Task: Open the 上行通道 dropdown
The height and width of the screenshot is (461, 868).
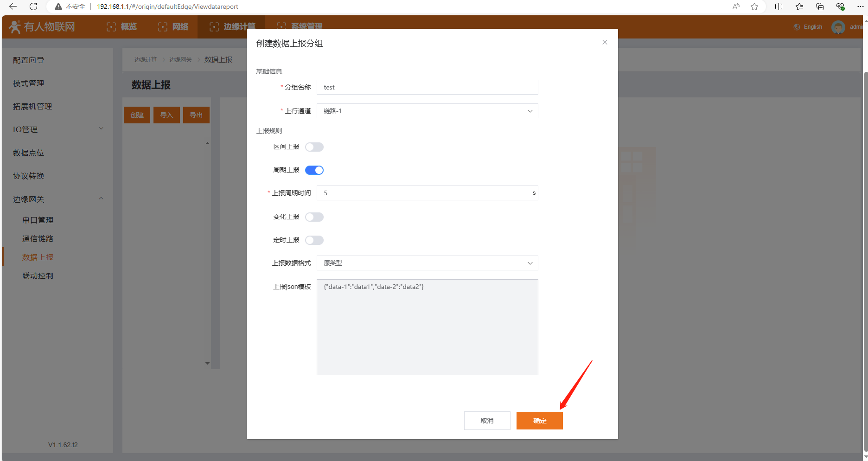Action: coord(427,111)
